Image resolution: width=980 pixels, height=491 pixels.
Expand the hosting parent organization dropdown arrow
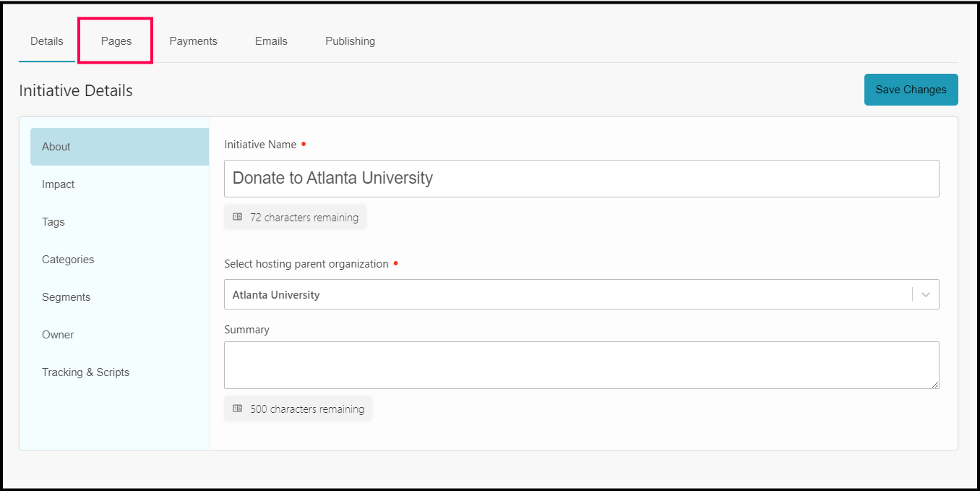coord(925,295)
